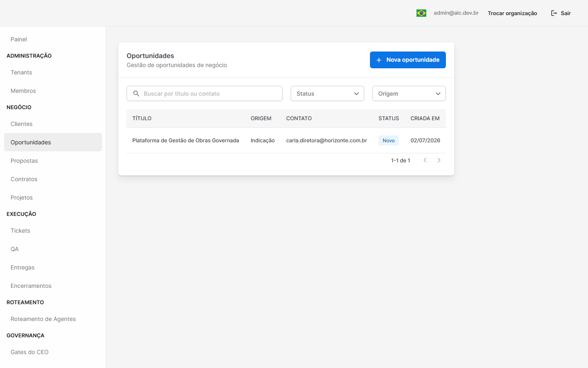Open Clientes in sidebar
588x368 pixels.
point(53,124)
